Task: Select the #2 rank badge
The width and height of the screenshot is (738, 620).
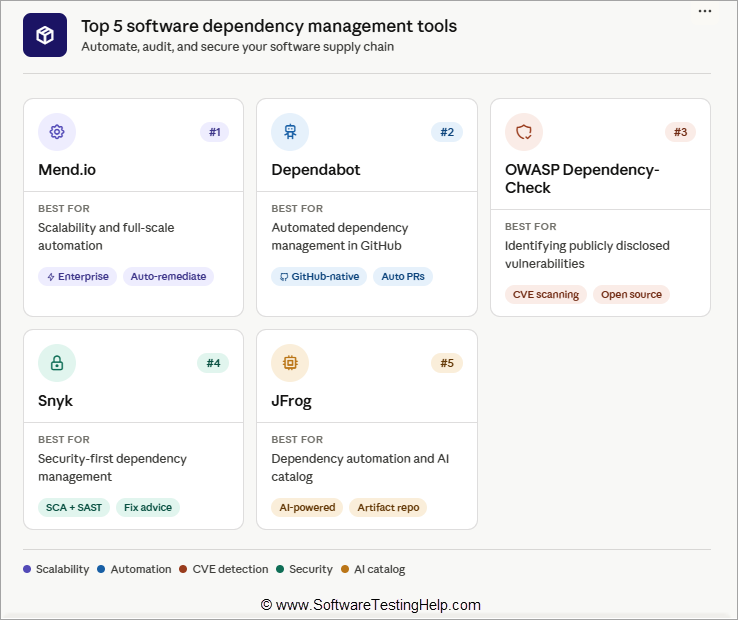Action: (447, 132)
